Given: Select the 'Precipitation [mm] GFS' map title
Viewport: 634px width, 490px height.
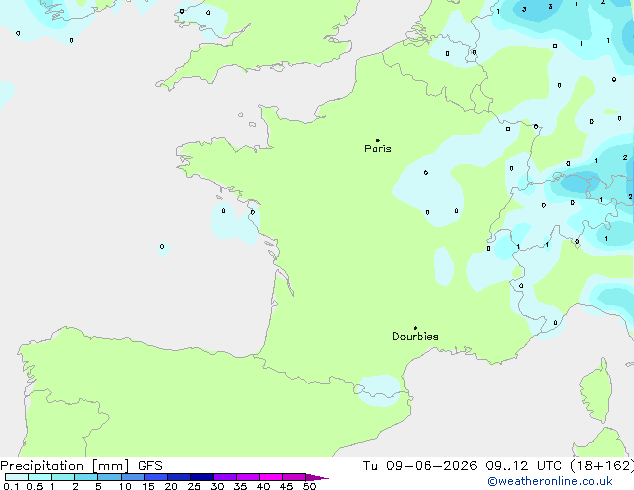Looking at the screenshot, I should (81, 466).
